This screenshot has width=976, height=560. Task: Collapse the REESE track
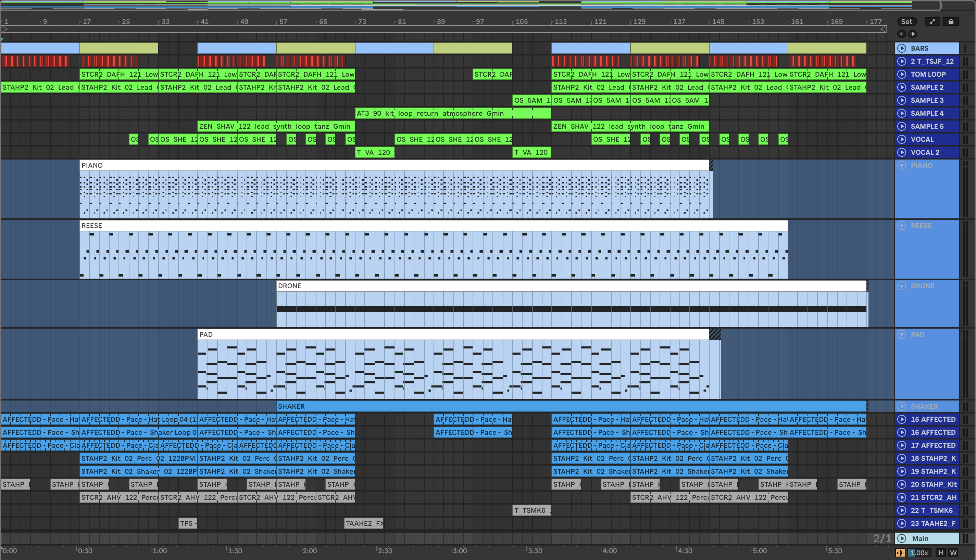(x=901, y=226)
